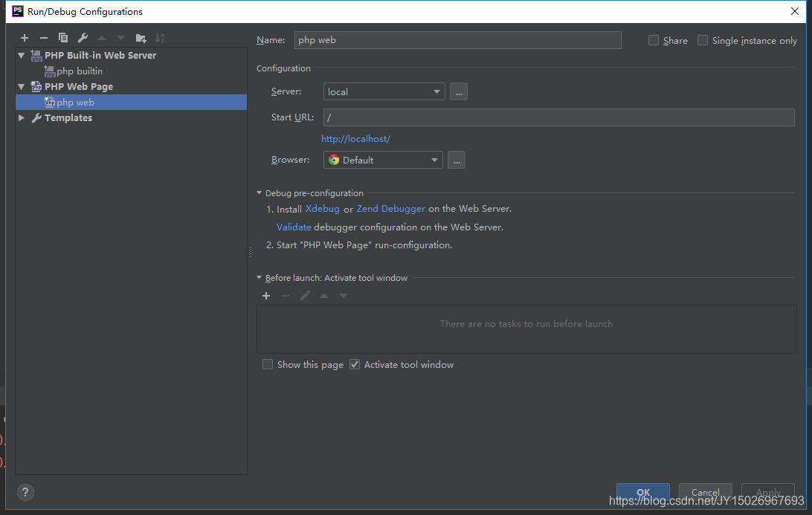Viewport: 812px width, 515px height.
Task: Add a new configuration with plus icon
Action: 25,38
